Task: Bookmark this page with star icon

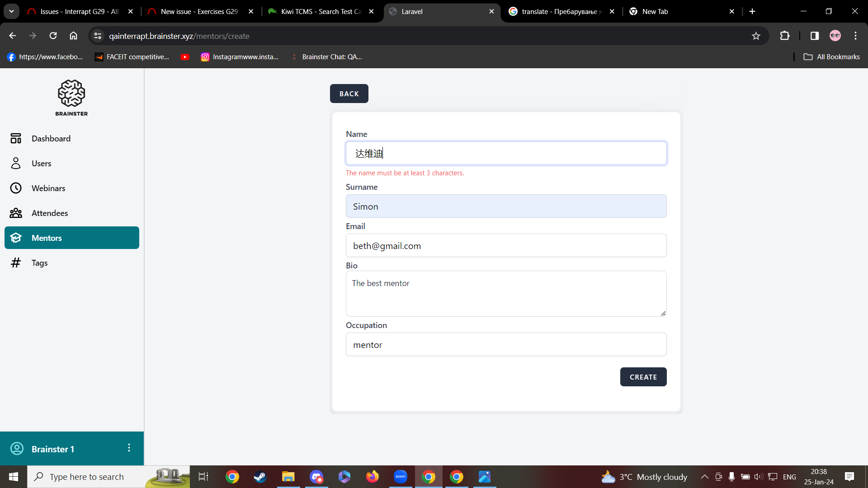Action: [x=756, y=36]
